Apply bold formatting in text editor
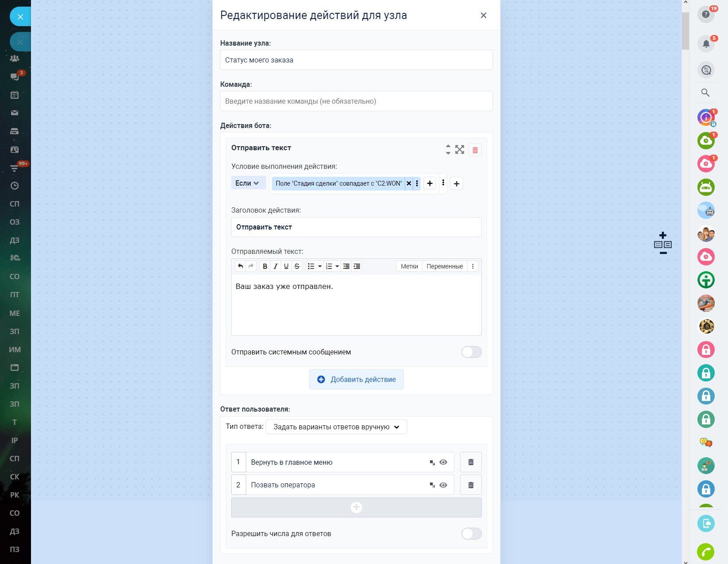 click(265, 266)
